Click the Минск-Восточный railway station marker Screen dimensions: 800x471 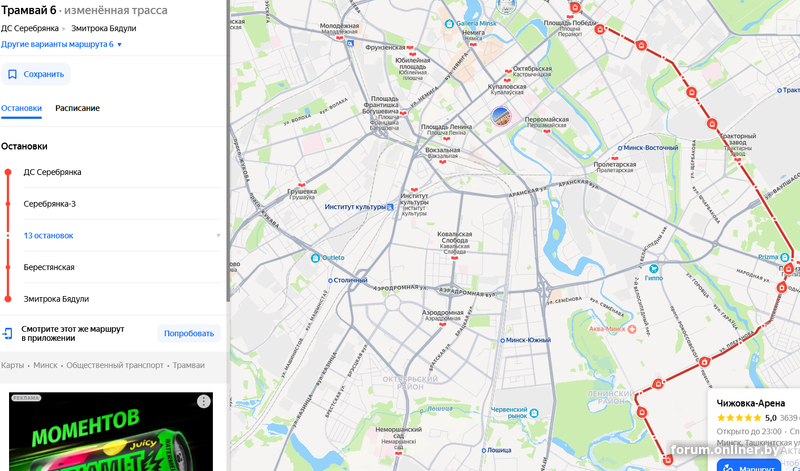[620, 148]
